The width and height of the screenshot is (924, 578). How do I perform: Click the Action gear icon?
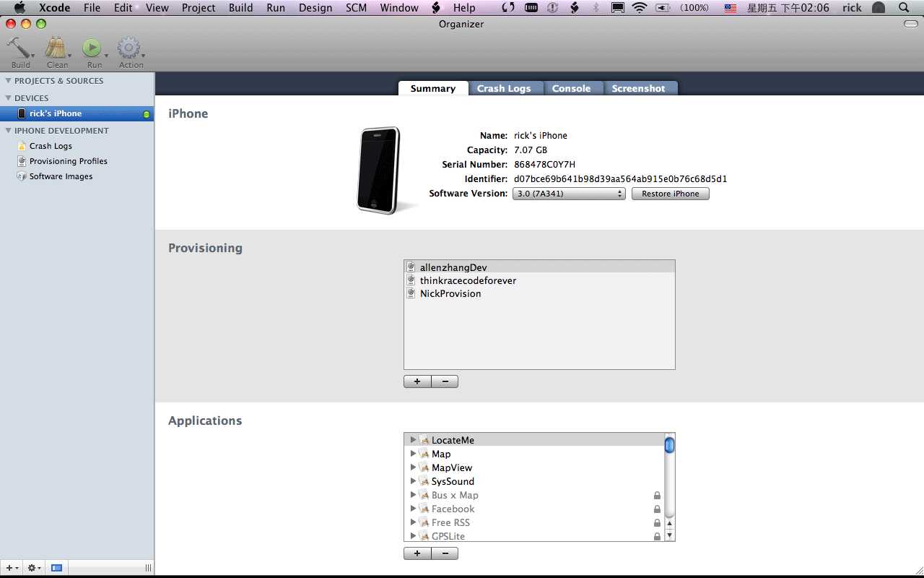[x=128, y=48]
